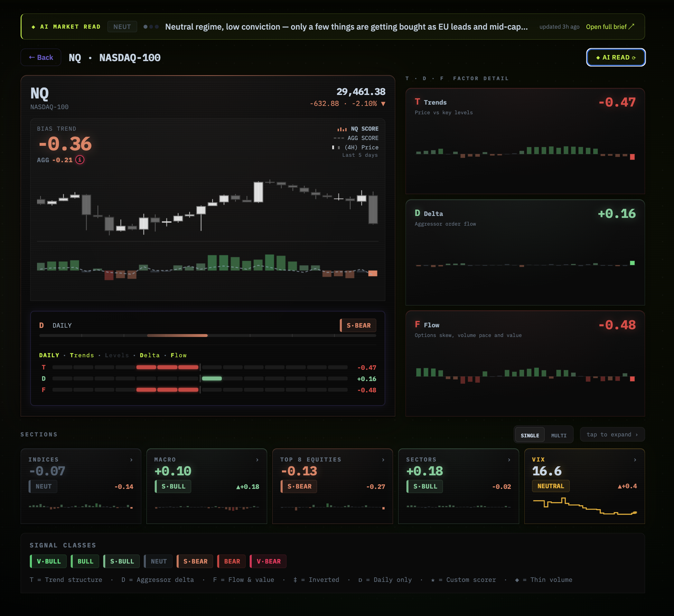Viewport: 674px width, 616px height.
Task: Click the BULL signal class chip
Action: pos(85,561)
